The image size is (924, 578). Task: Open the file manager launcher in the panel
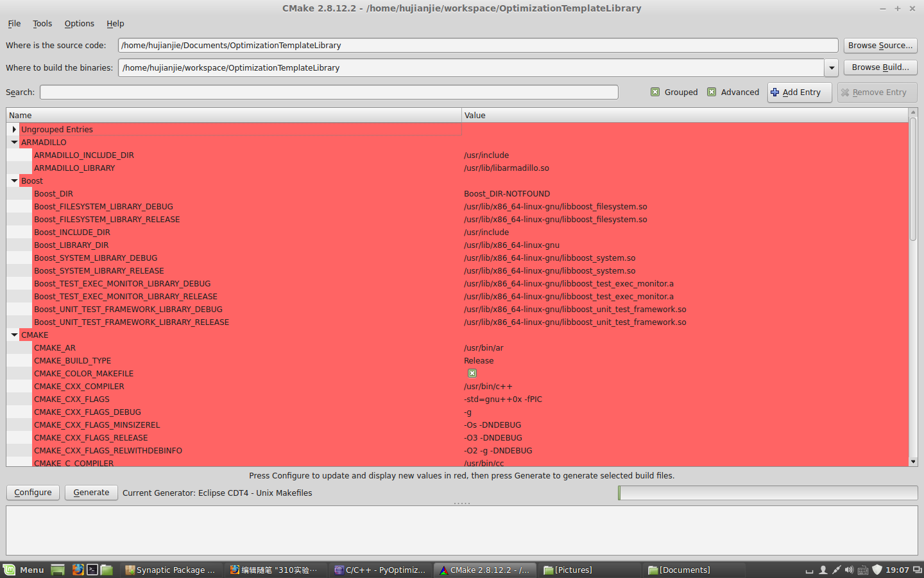(x=107, y=570)
